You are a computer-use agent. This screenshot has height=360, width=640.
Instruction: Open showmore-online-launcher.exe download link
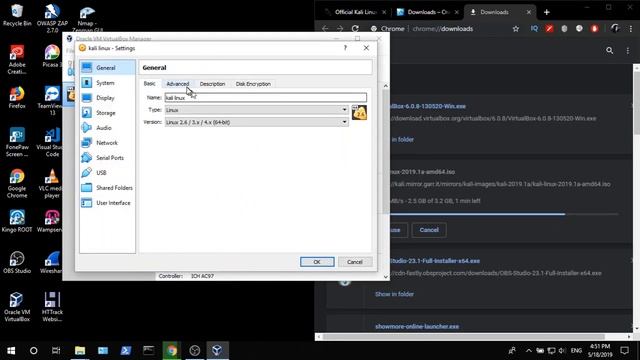point(417,327)
